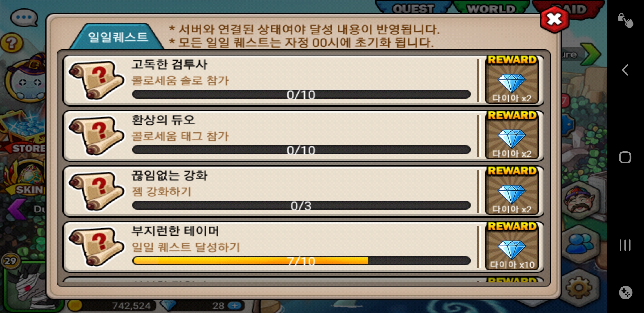The width and height of the screenshot is (644, 313).
Task: Tap the 부지런한 테이머 7/10 progress bar
Action: [x=301, y=261]
